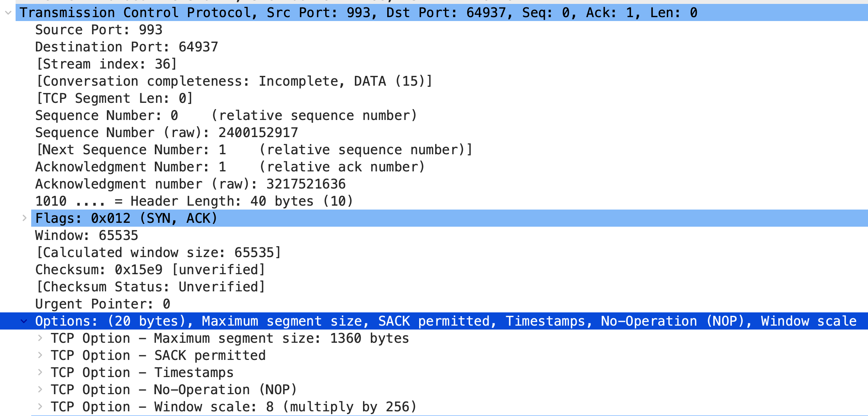Collapse the Transmission Control Protocol section
The height and width of the screenshot is (416, 868).
point(8,12)
